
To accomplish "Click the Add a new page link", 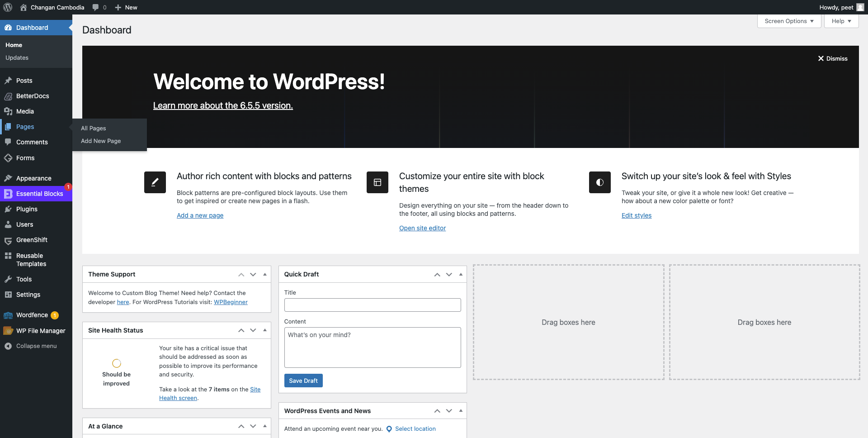I will point(200,215).
